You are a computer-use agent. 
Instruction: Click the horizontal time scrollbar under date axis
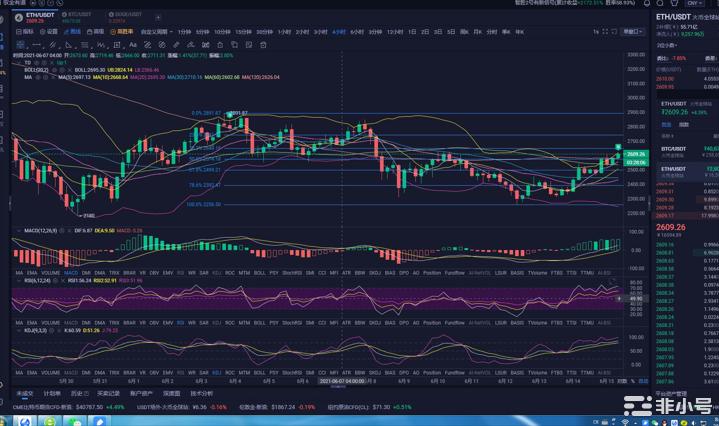coord(338,387)
